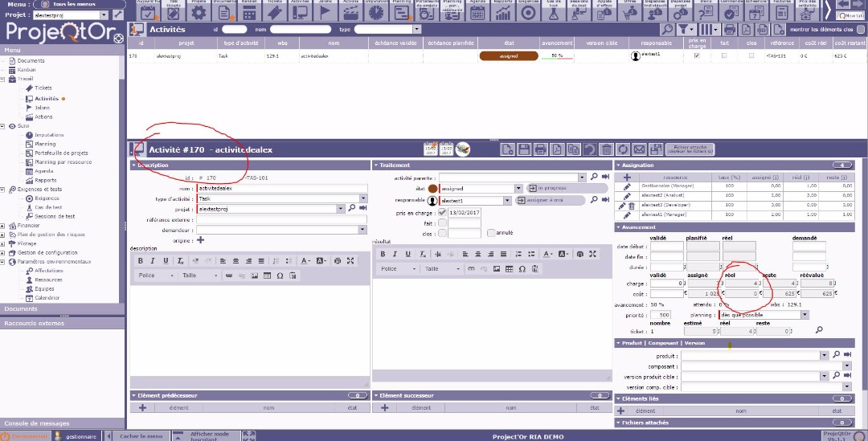Click the refresh icon in the activity toolbar
The height and width of the screenshot is (441, 868).
(x=623, y=149)
